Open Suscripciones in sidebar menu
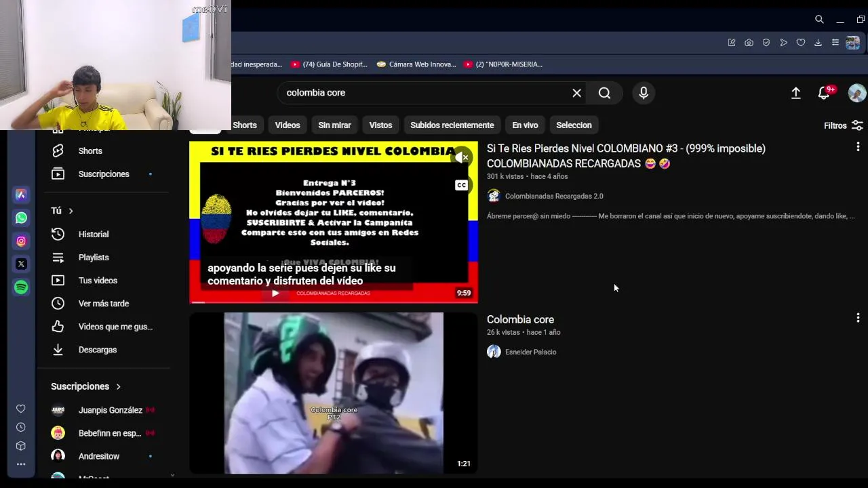This screenshot has width=868, height=488. click(105, 174)
